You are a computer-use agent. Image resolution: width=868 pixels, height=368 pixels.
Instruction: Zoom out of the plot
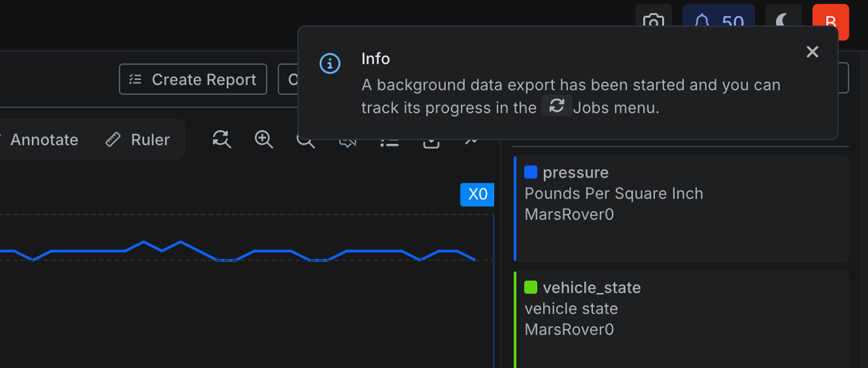[306, 140]
